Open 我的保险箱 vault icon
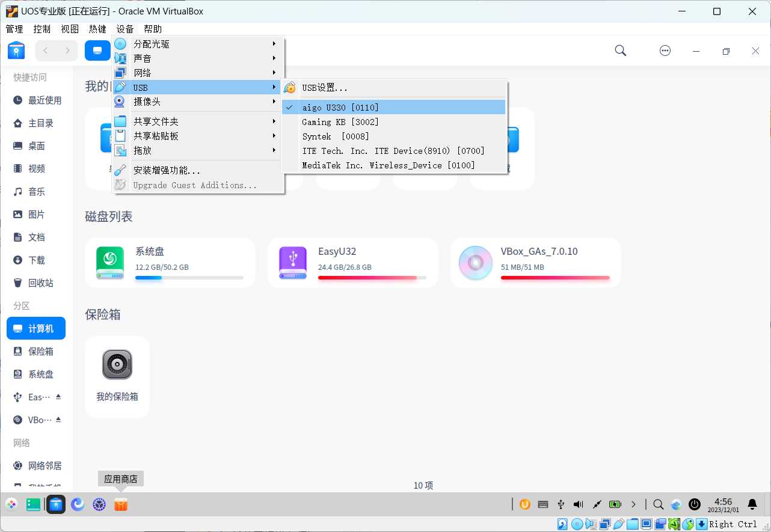Viewport: 771px width, 532px height. tap(117, 364)
